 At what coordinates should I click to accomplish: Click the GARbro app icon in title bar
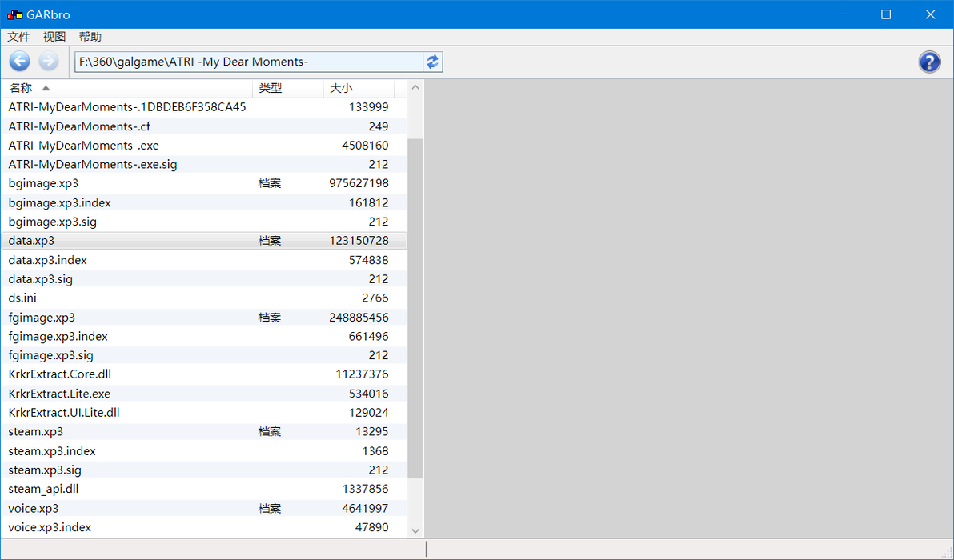point(14,14)
